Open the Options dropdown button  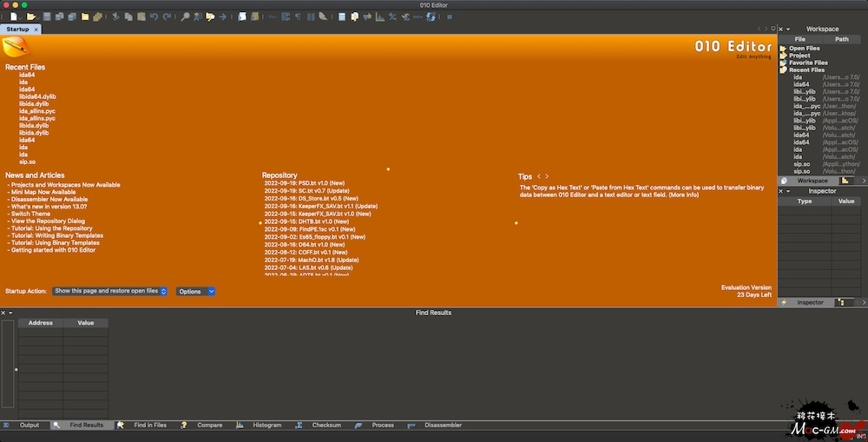(195, 292)
